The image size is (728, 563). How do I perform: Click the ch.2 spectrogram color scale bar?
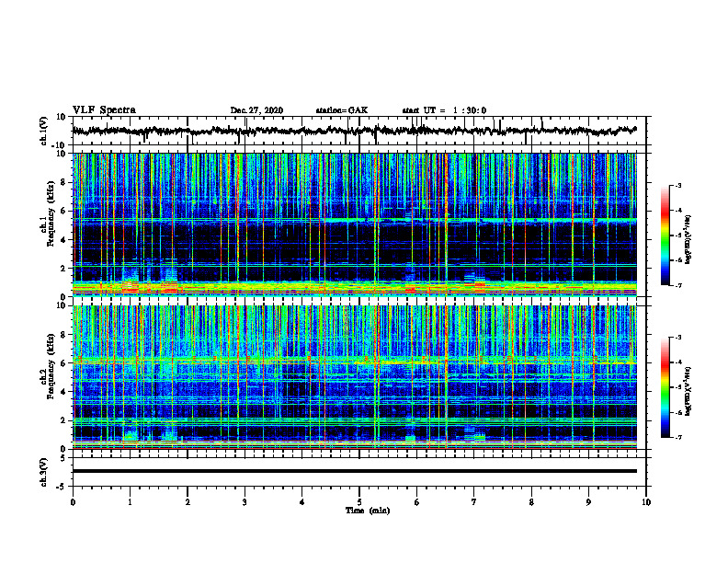tap(665, 387)
